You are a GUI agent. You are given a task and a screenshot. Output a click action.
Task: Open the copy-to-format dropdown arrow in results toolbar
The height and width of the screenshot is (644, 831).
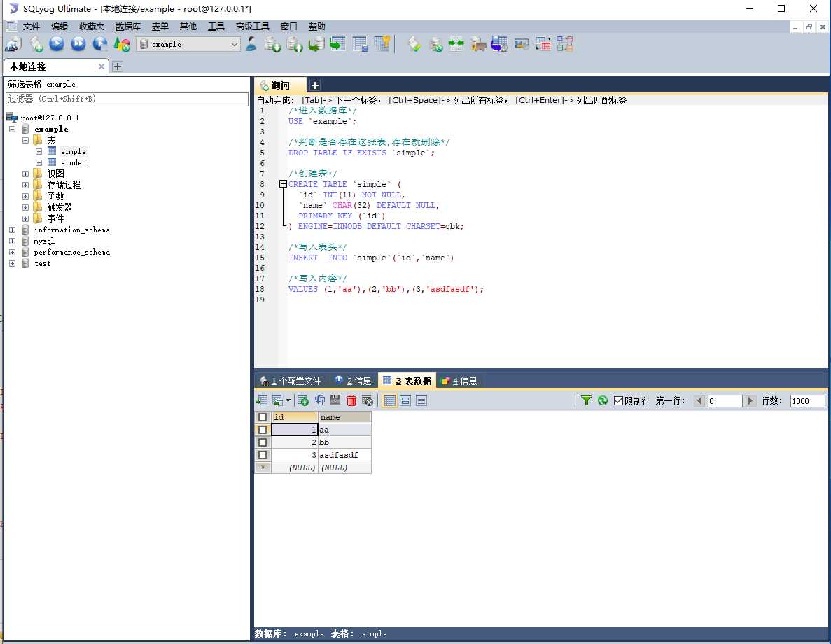(x=288, y=400)
